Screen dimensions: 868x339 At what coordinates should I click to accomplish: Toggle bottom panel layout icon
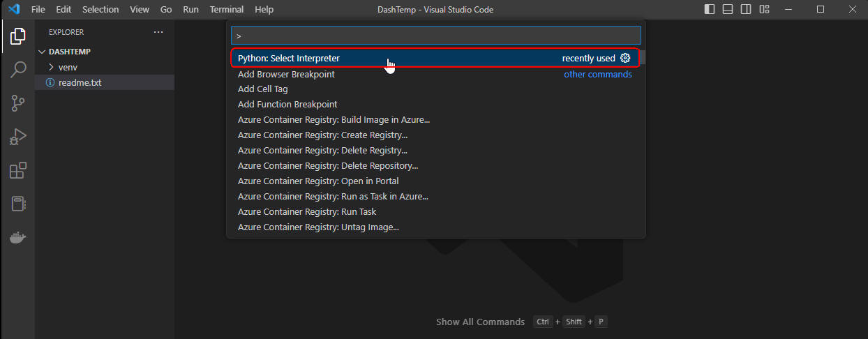pos(728,9)
